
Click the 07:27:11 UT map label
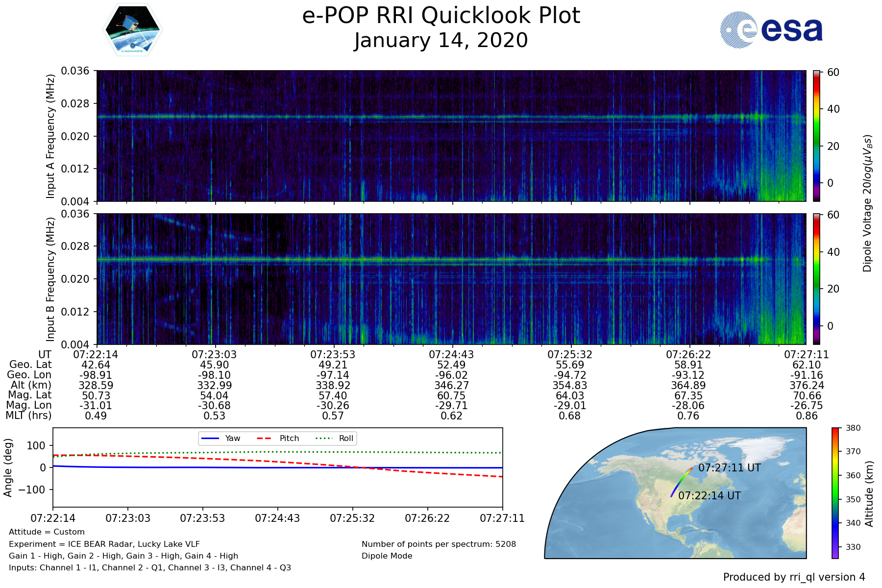(x=729, y=468)
